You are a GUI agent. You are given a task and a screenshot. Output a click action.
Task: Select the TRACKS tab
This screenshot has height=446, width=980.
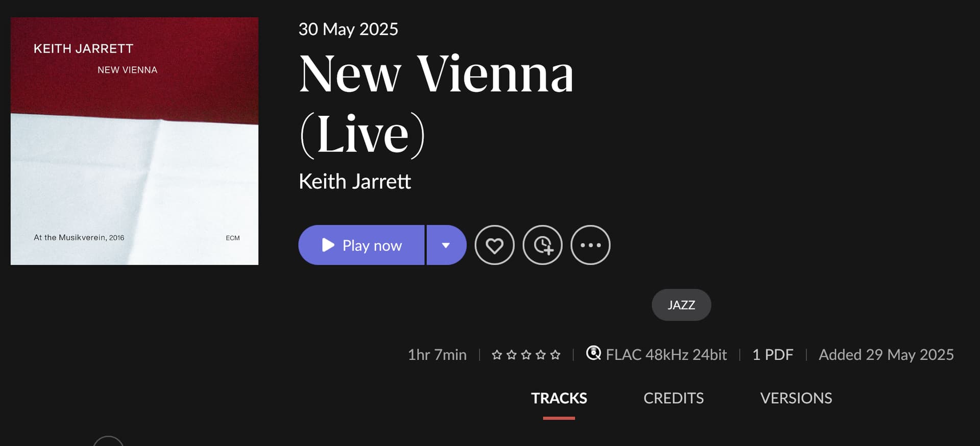coord(559,398)
